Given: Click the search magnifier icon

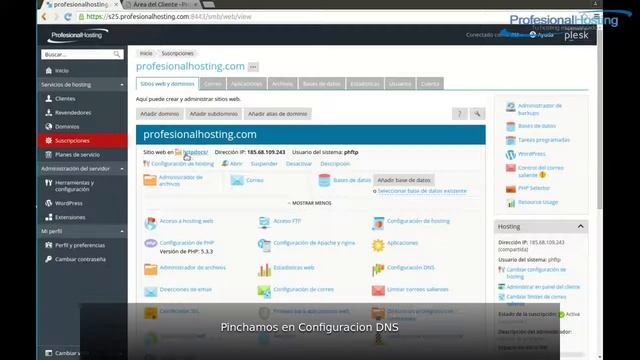Looking at the screenshot, I should (117, 54).
